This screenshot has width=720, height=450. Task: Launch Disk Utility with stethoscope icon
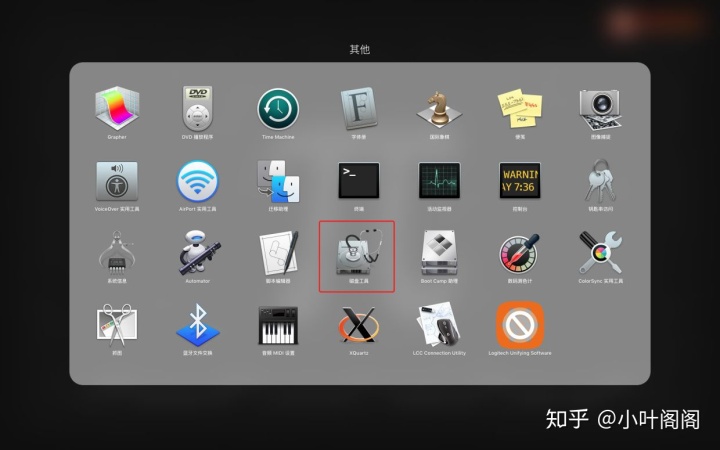click(x=359, y=252)
